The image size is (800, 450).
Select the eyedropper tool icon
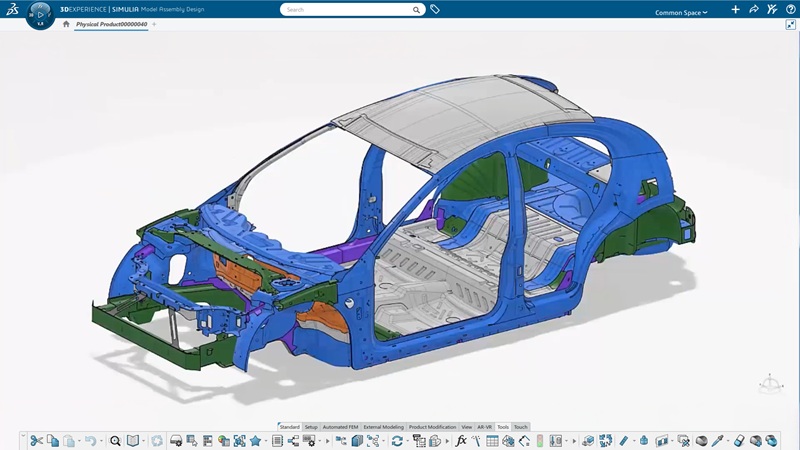(x=717, y=441)
